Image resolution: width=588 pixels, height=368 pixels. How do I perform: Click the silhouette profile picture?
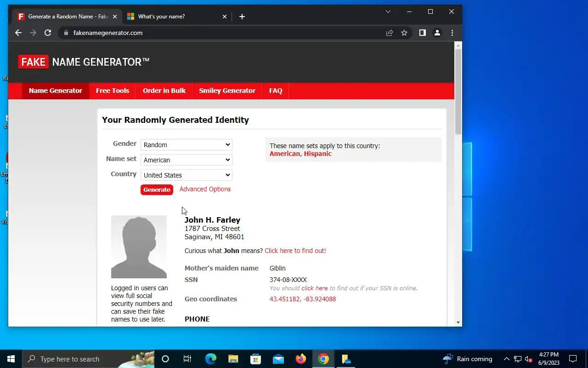tap(139, 247)
